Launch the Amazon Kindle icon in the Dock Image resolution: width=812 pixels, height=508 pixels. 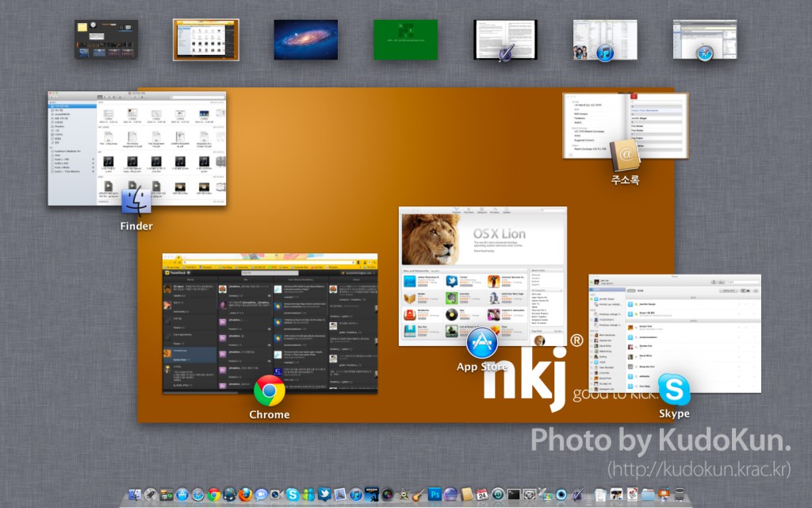pos(371,495)
